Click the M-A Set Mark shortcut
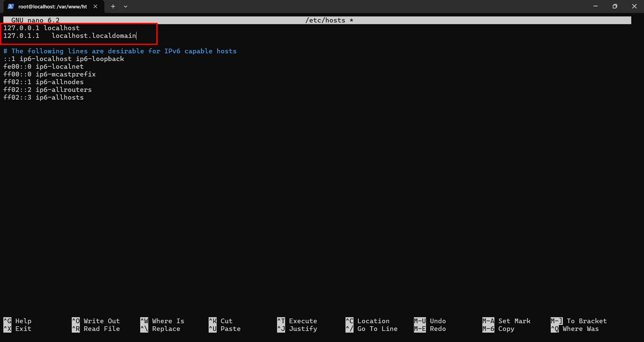Screen dimensions: 644x342 pyautogui.click(x=506, y=321)
